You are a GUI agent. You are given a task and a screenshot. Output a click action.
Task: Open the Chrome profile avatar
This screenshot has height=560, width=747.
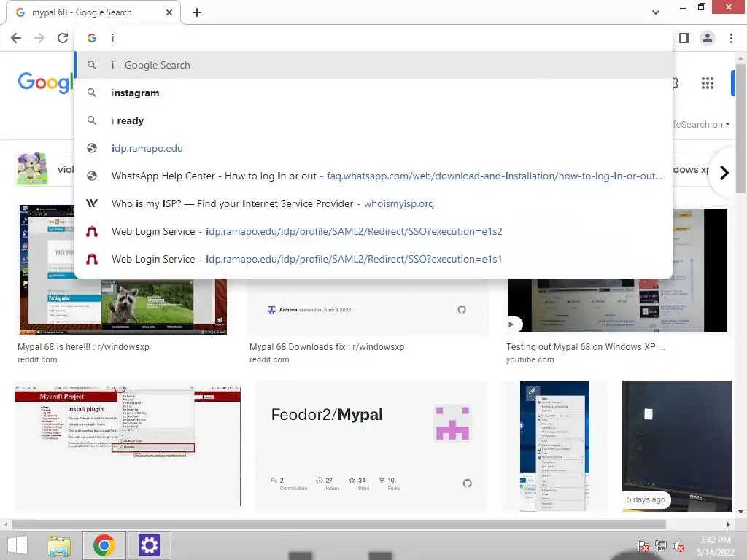coord(708,38)
